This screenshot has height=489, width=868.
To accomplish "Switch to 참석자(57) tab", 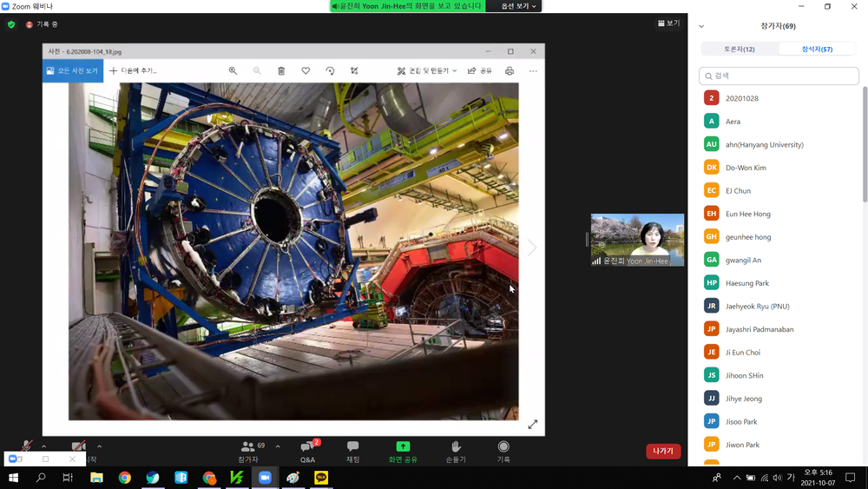I will click(817, 50).
